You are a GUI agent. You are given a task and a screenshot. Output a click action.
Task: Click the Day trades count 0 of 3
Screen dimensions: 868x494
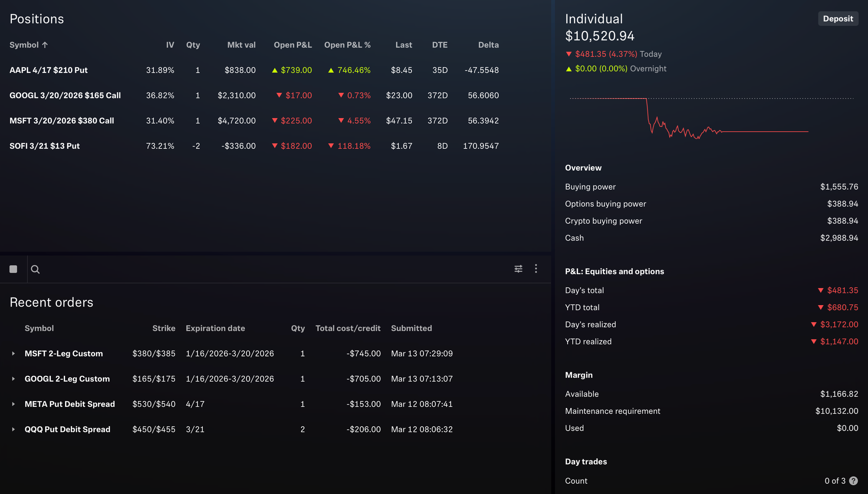click(x=835, y=481)
